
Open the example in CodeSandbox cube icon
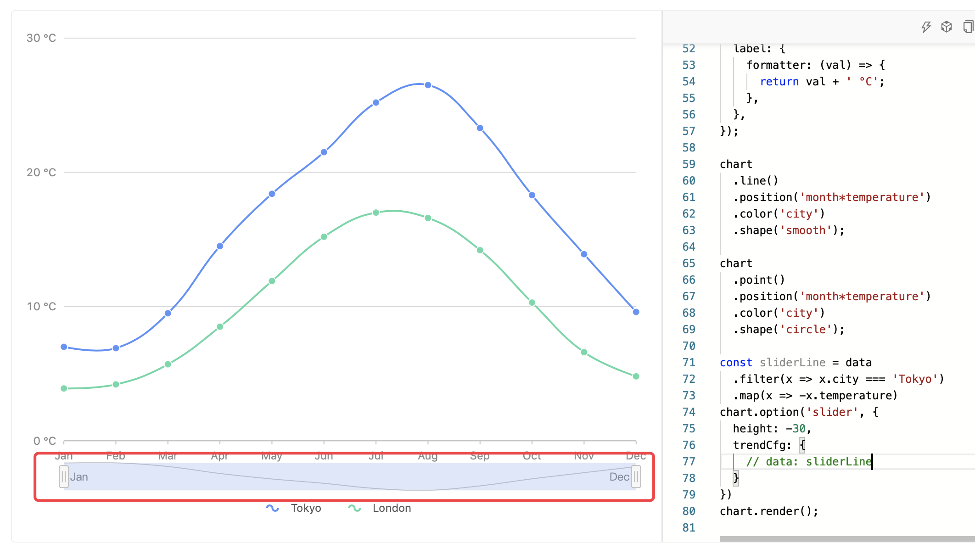pos(946,27)
